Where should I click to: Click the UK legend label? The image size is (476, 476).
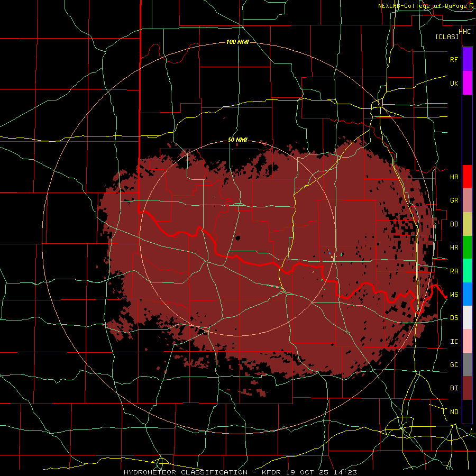tap(454, 83)
